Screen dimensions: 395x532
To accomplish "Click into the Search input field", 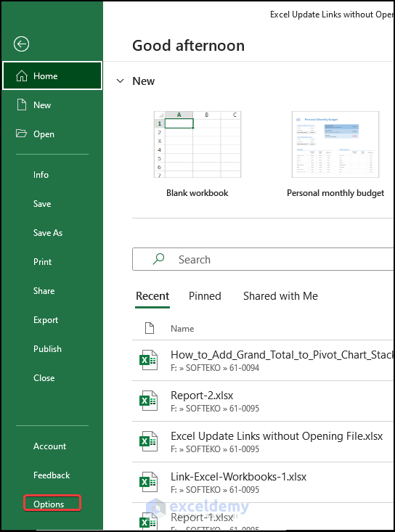I will [x=264, y=259].
